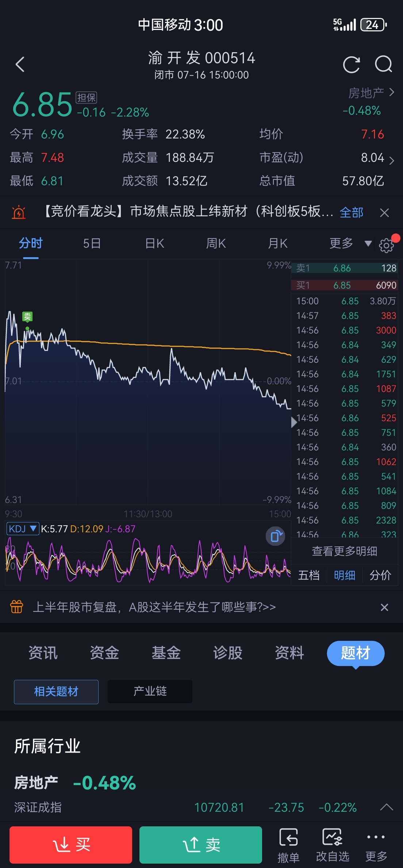Check the 5G signal status icon
This screenshot has width=403, height=868.
click(x=344, y=25)
